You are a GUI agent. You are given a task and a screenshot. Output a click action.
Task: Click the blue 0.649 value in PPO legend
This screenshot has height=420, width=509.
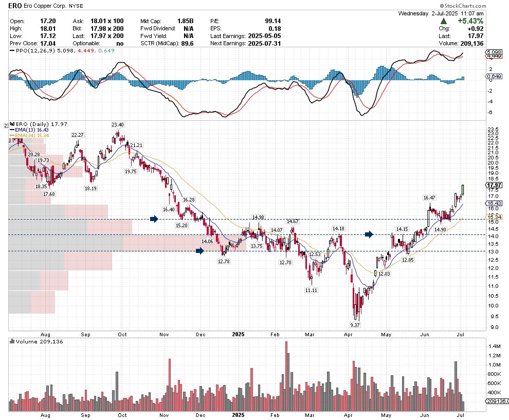[106, 50]
